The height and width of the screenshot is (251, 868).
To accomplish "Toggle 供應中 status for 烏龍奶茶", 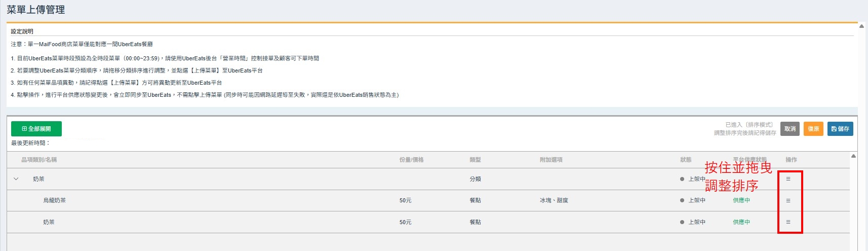I will coord(741,201).
